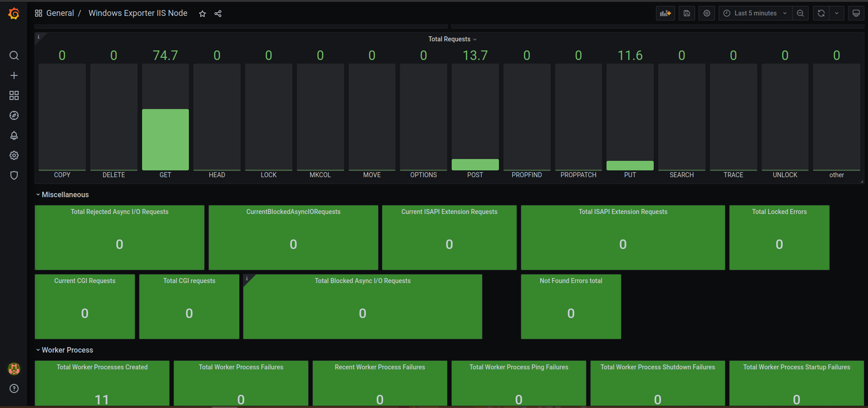868x408 pixels.
Task: Open the Search dashboards sidebar icon
Action: [x=14, y=55]
